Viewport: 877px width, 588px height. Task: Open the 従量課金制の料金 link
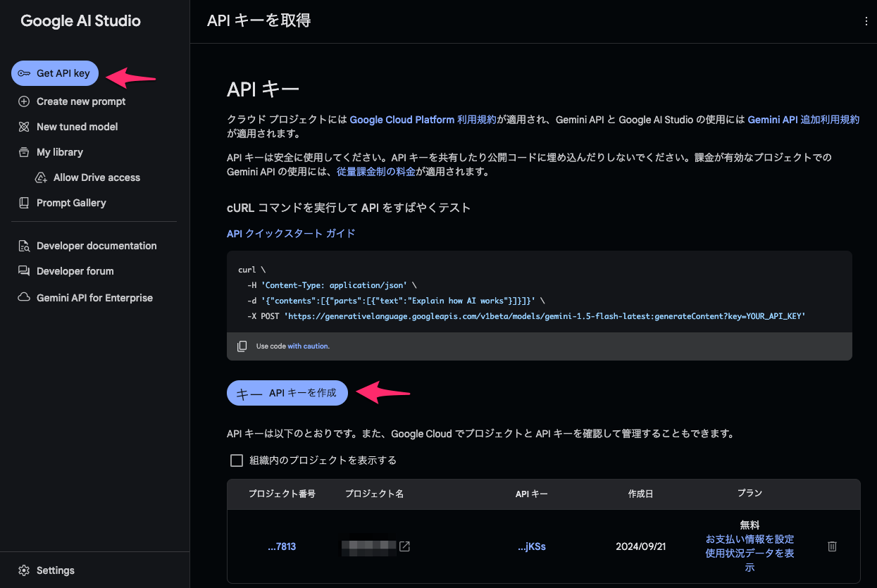376,172
